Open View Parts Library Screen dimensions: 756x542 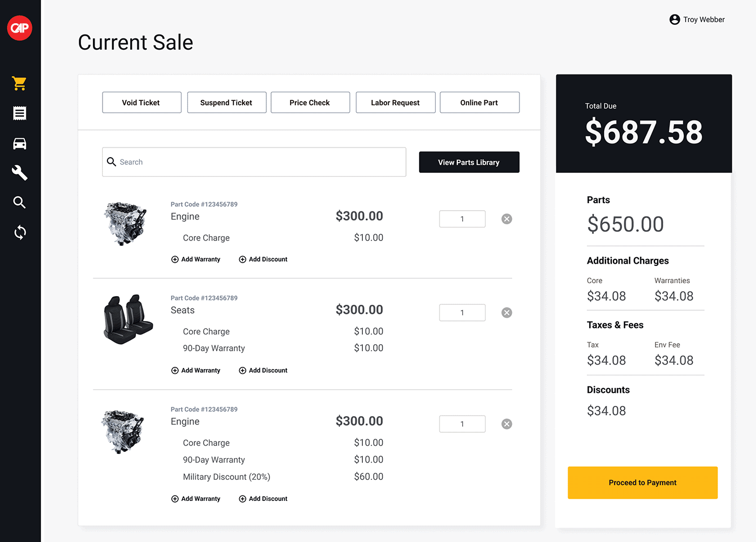[469, 162]
